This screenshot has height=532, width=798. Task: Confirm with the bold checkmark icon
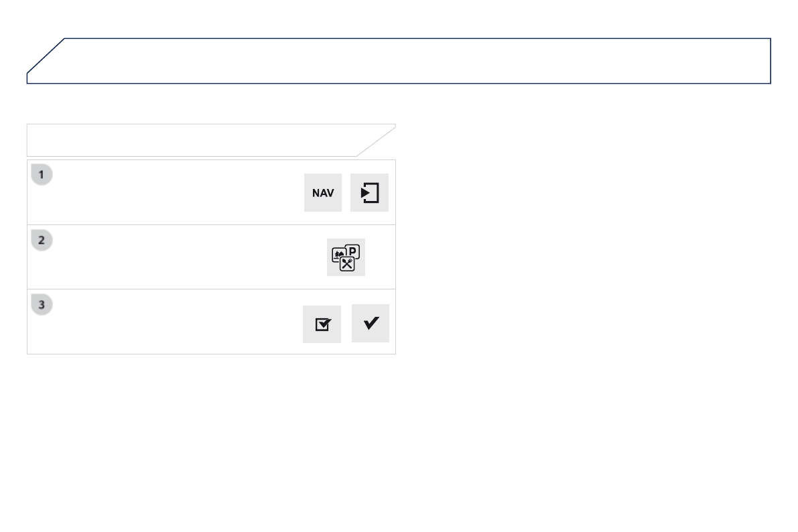[371, 323]
